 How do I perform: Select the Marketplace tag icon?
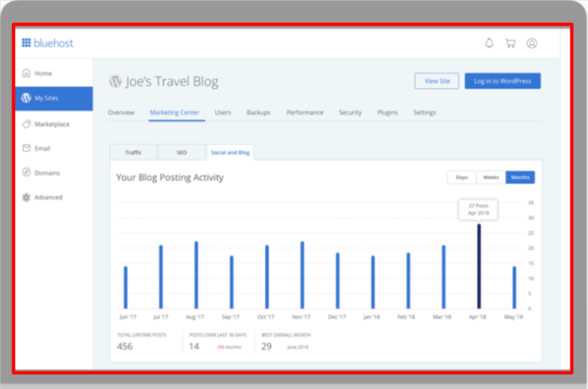click(26, 124)
